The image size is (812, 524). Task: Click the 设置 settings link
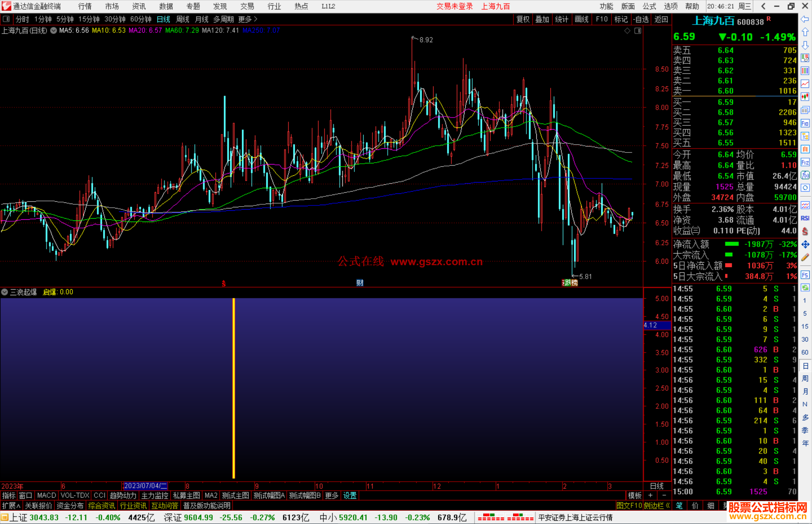click(x=350, y=495)
